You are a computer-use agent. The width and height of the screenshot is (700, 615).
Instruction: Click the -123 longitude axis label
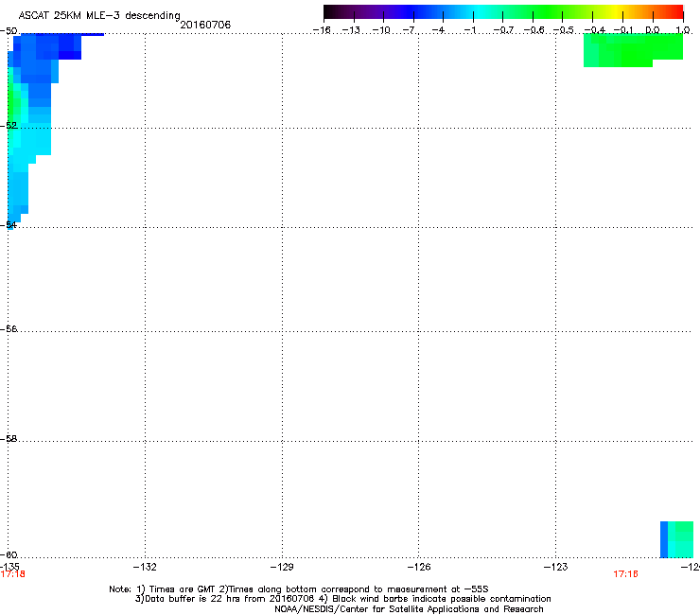tap(556, 567)
